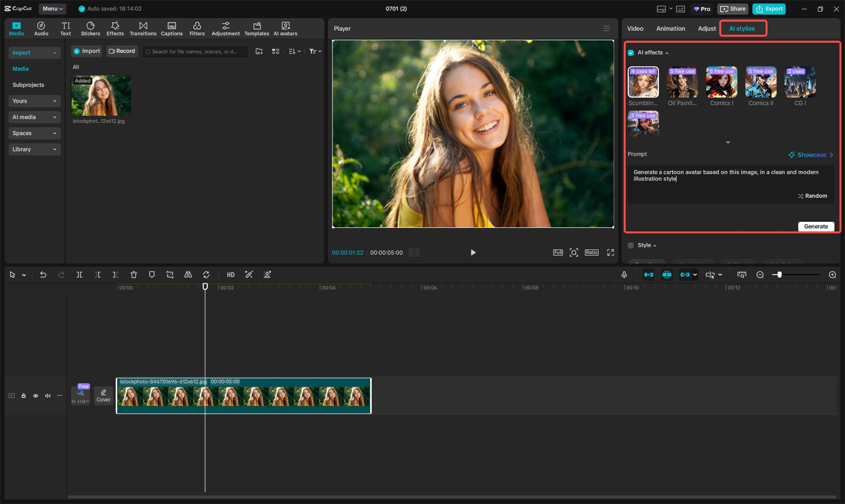Expand the Library section in sidebar

[34, 149]
